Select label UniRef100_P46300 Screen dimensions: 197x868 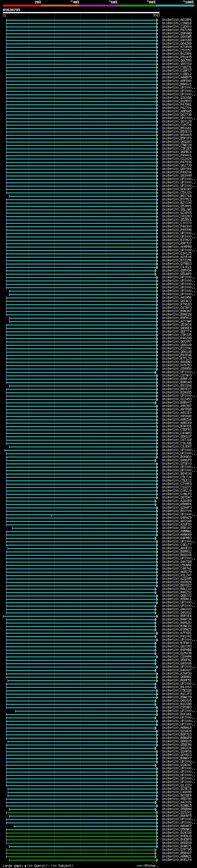click(x=177, y=226)
